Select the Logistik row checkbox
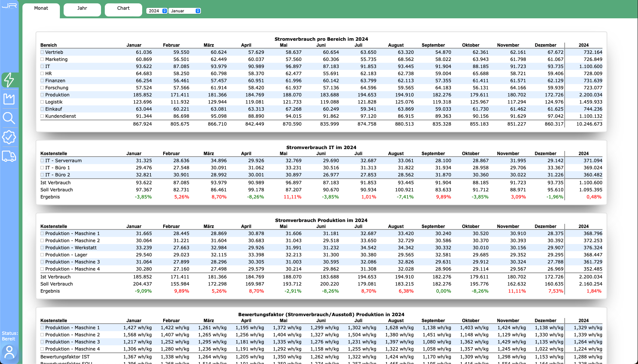 (42, 102)
